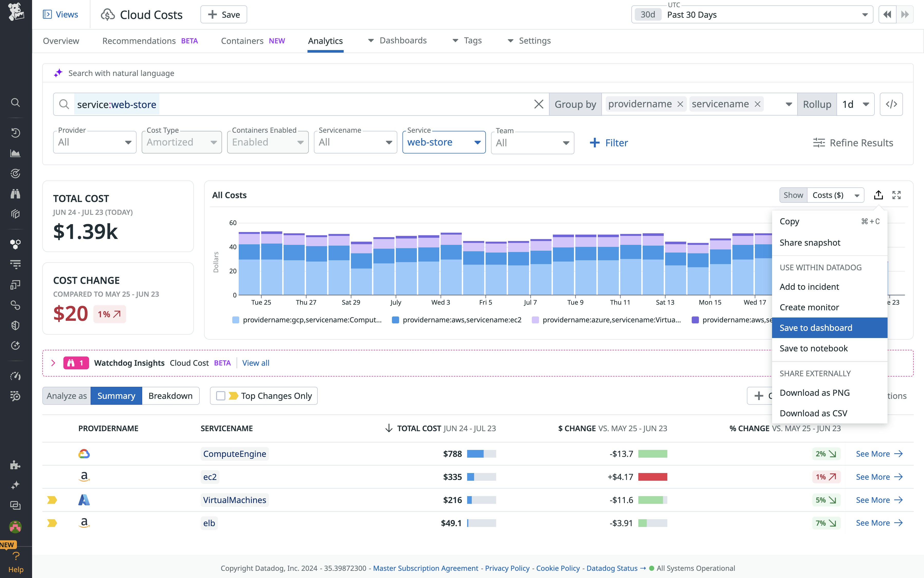Click the export/share icon above the chart
924x578 pixels.
point(878,195)
